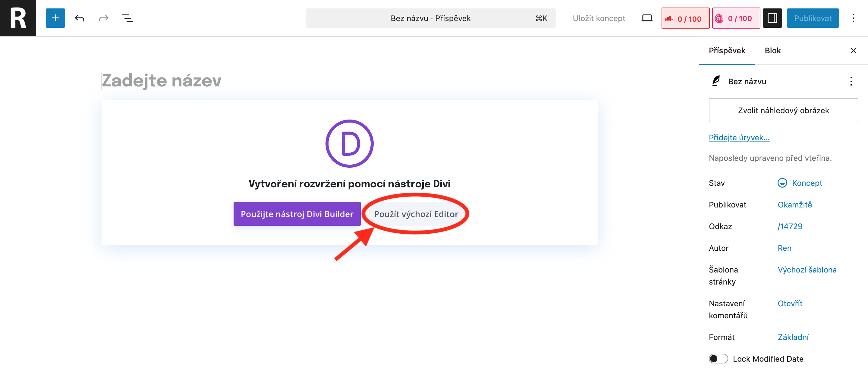
Task: Click the black R site logo
Action: (x=18, y=18)
